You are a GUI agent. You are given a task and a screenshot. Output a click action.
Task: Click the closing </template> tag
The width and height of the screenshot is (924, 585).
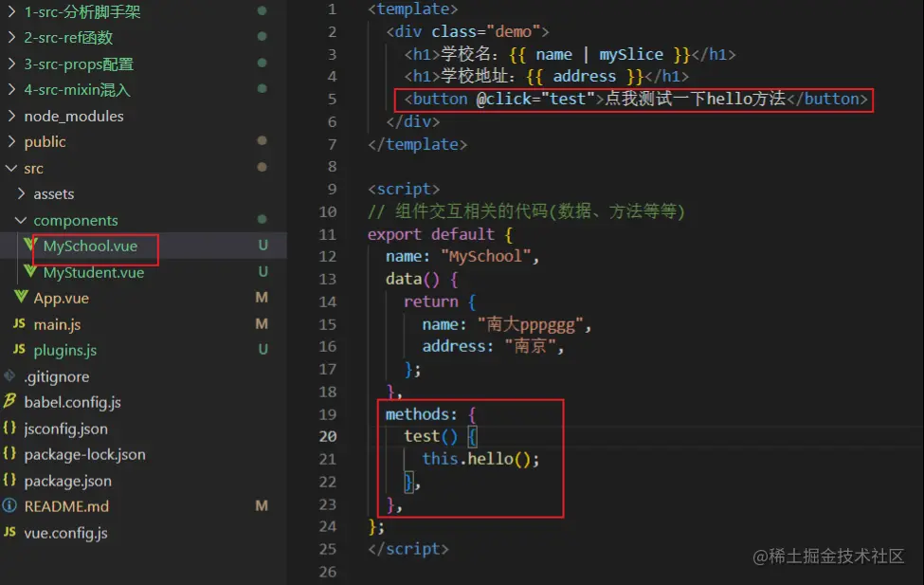[x=417, y=144]
